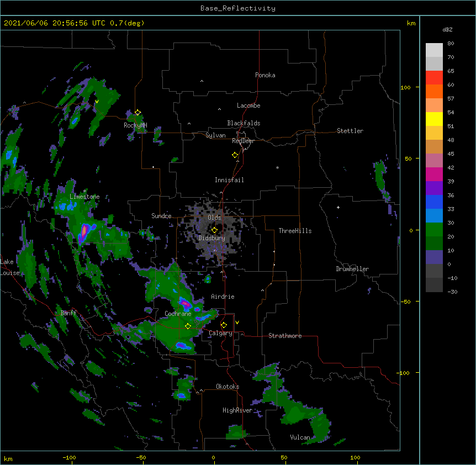
Task: Click the Base_Reflectivity title
Action: (x=238, y=8)
